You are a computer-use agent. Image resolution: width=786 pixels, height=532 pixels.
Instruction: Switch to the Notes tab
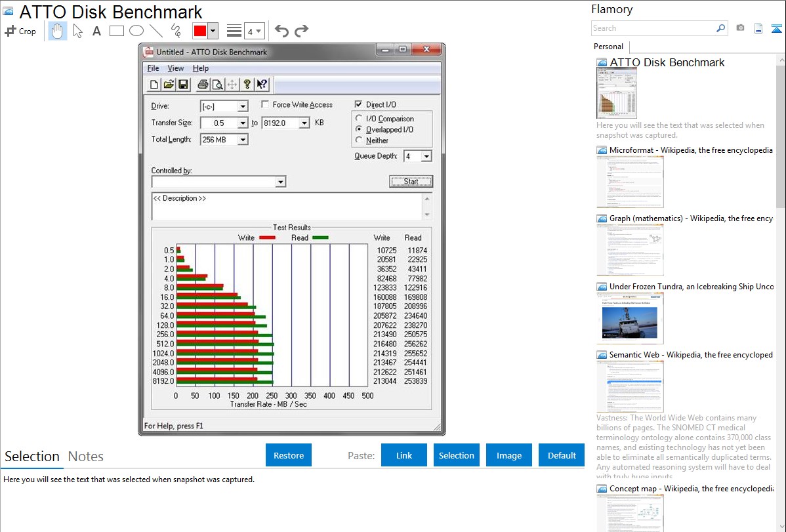click(86, 457)
